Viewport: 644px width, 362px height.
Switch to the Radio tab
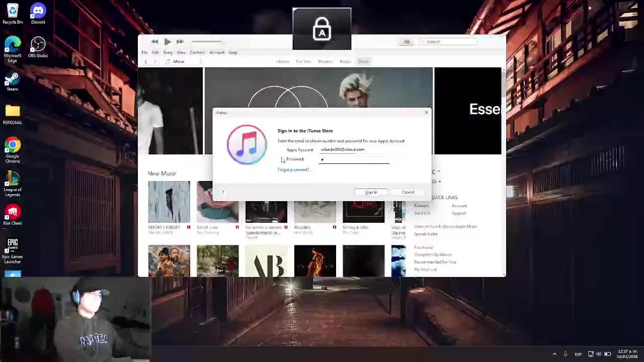345,61
